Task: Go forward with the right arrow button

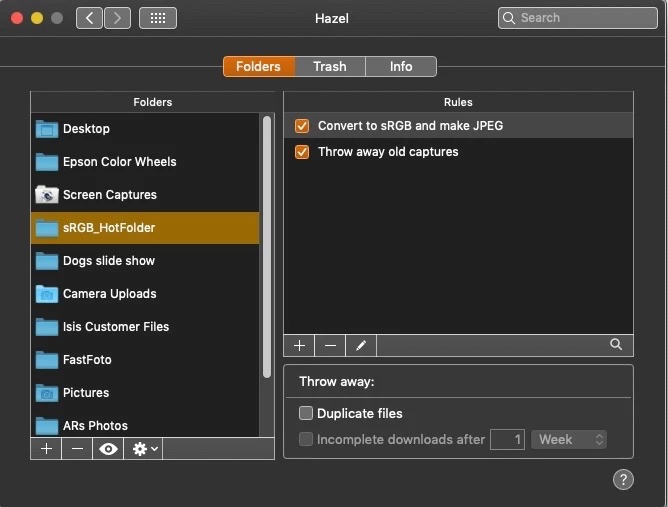Action: coord(117,18)
